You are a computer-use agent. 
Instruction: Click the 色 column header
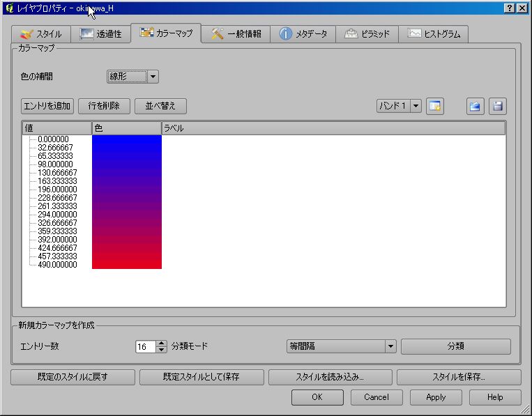(x=127, y=128)
